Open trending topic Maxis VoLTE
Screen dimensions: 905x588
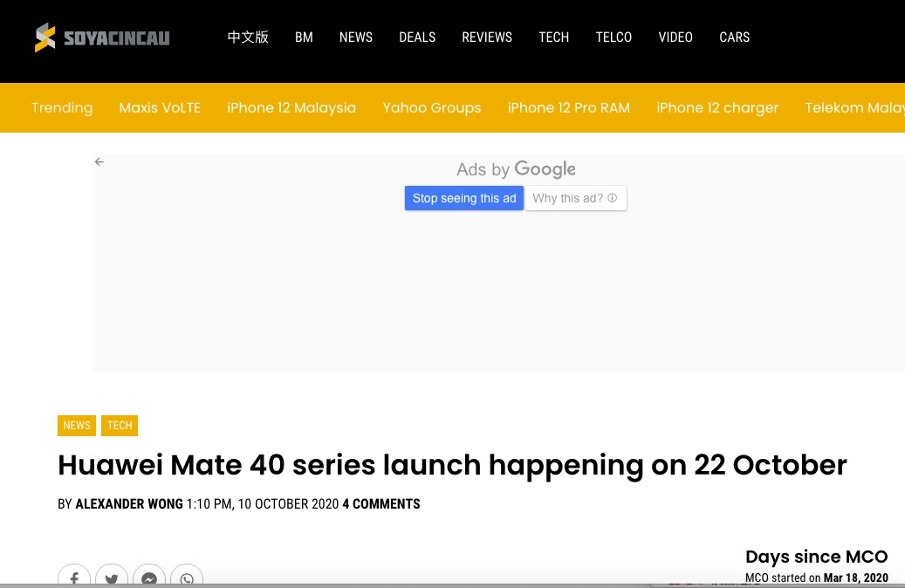(x=160, y=108)
